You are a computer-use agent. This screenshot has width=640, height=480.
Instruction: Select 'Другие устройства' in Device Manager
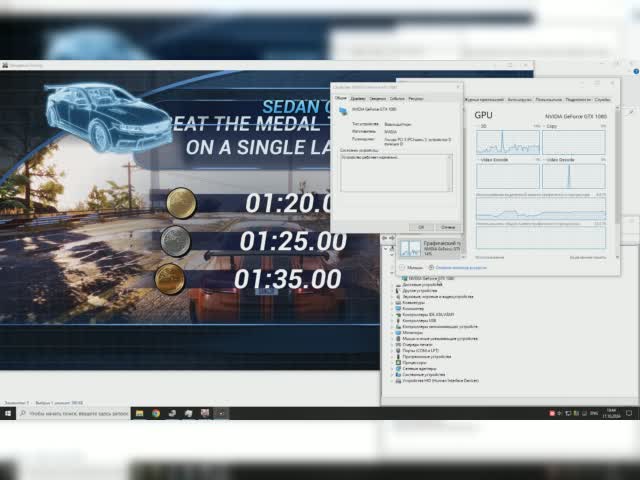[x=420, y=291]
